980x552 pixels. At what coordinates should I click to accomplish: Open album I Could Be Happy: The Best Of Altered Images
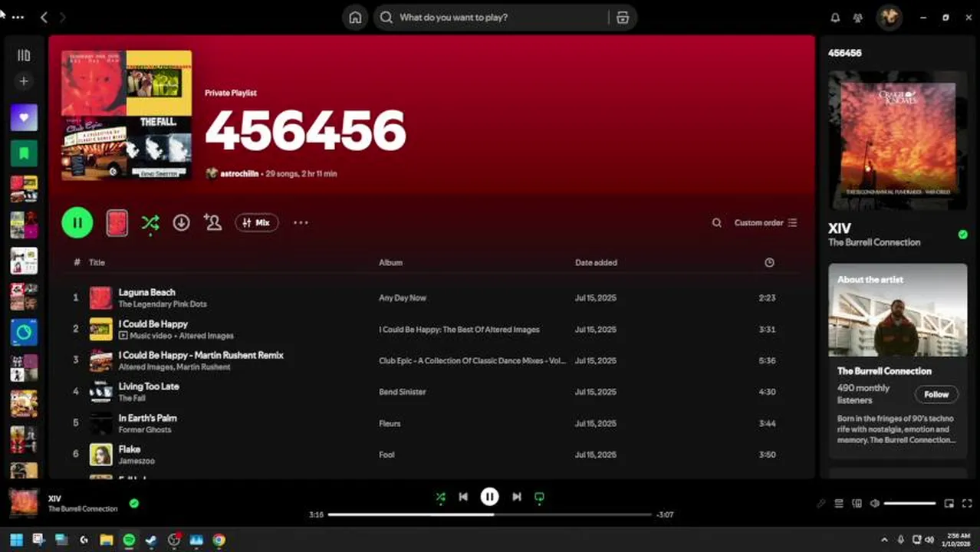(x=459, y=330)
